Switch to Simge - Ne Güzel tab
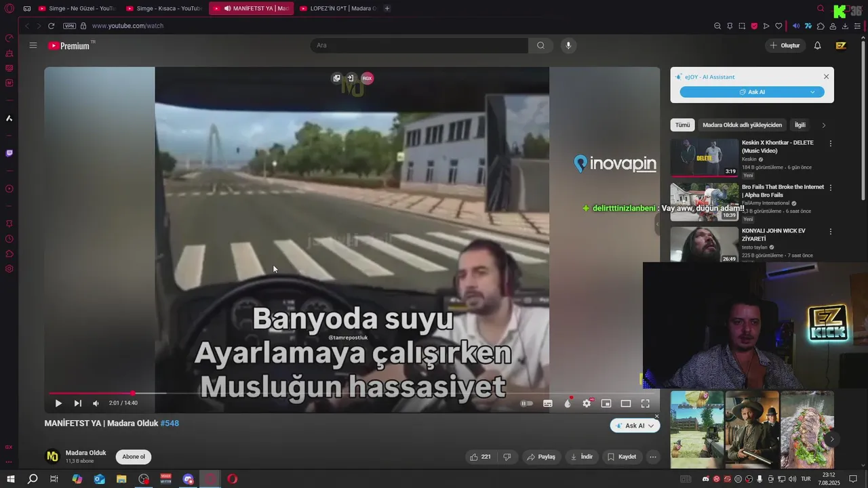Image resolution: width=868 pixels, height=488 pixels. (x=77, y=8)
